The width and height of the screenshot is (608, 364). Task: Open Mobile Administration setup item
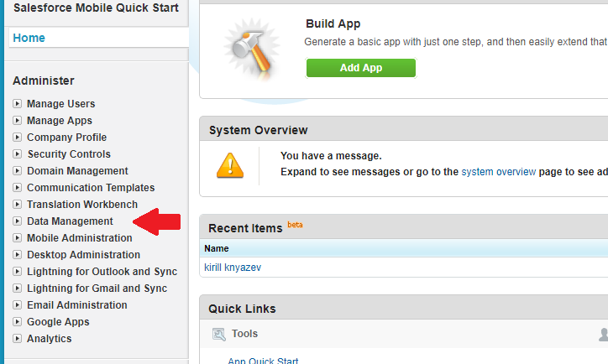[x=79, y=238]
